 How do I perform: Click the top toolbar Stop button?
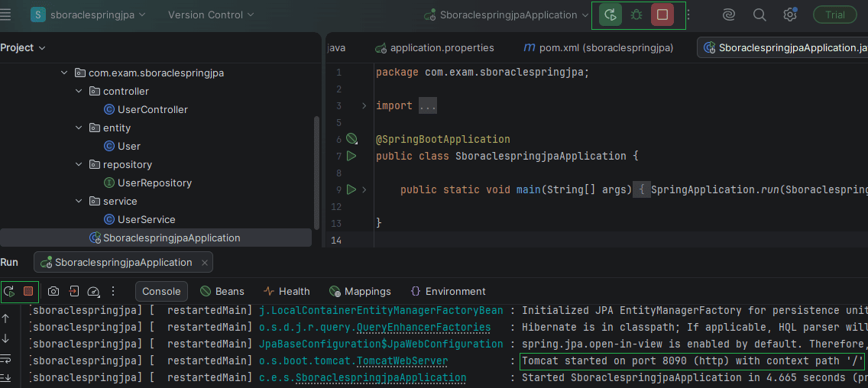(662, 15)
